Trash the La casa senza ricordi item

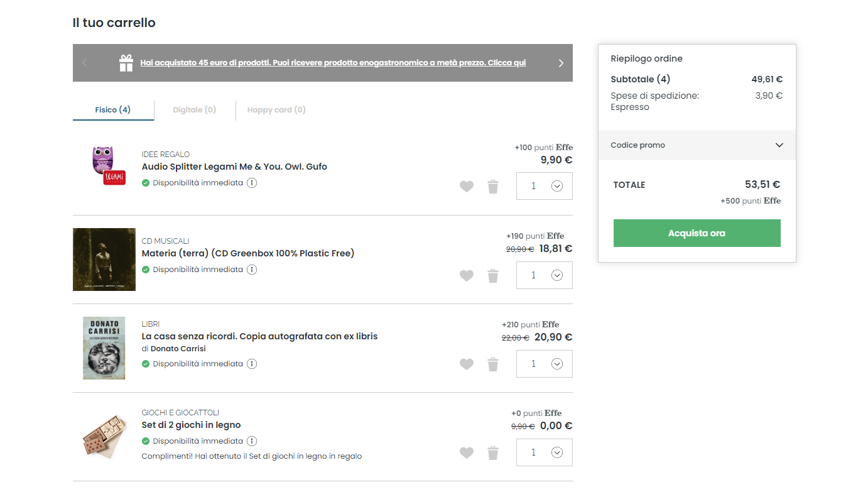[493, 364]
